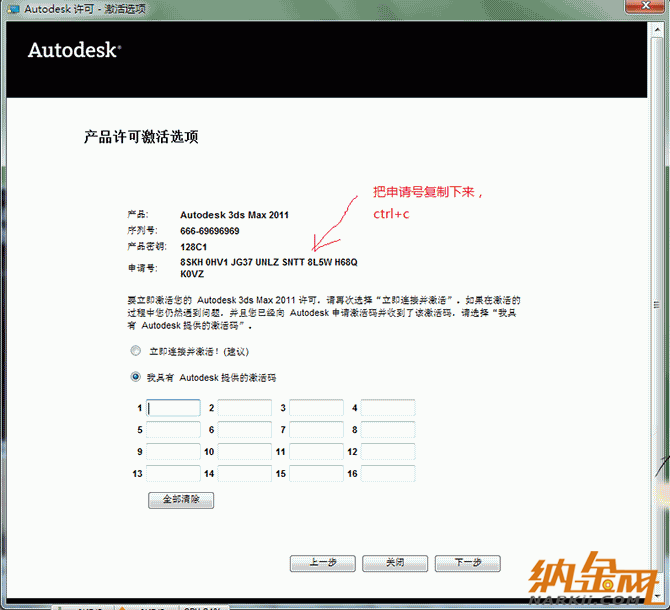Focus activation code field 12
This screenshot has height=610, width=670.
(x=388, y=451)
